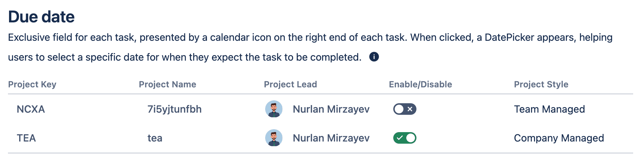Click the info icon after the description
Image resolution: width=644 pixels, height=161 pixels.
click(374, 57)
